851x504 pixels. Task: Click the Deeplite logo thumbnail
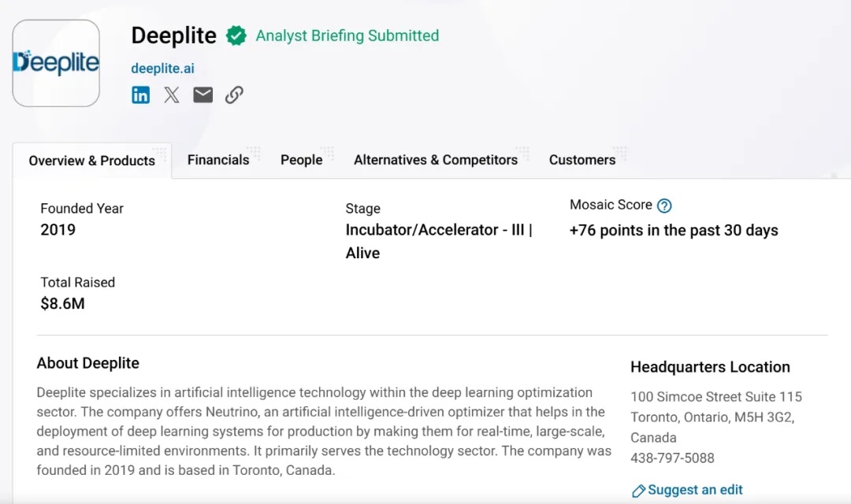point(56,64)
